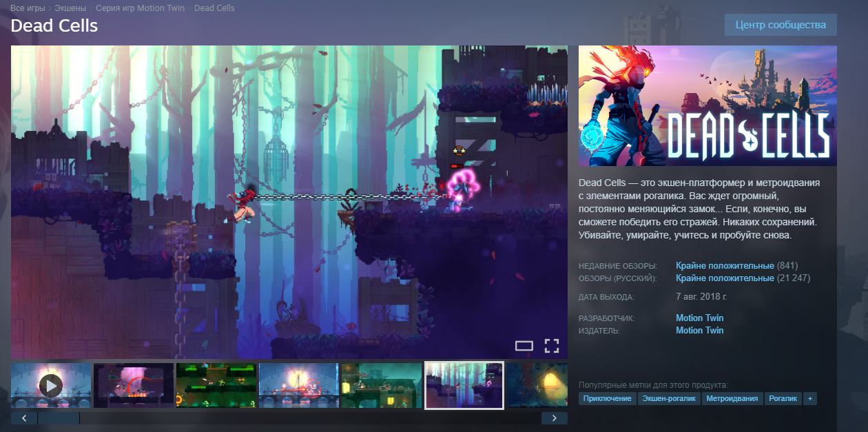Click the Метроидвания tag
The height and width of the screenshot is (432, 868).
coord(732,399)
